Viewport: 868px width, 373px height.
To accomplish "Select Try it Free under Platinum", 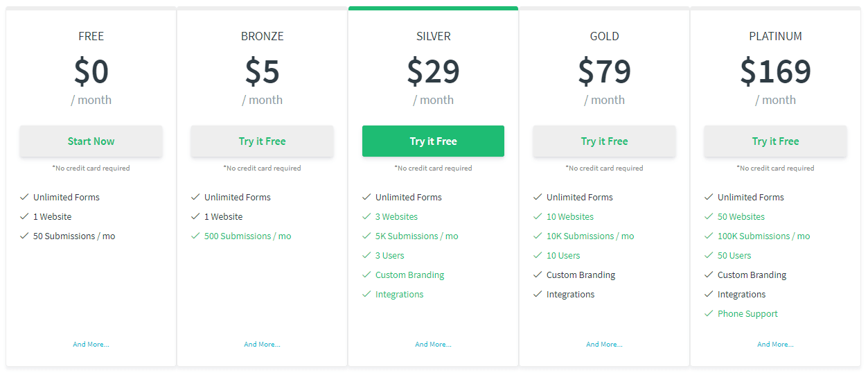I will (x=775, y=141).
